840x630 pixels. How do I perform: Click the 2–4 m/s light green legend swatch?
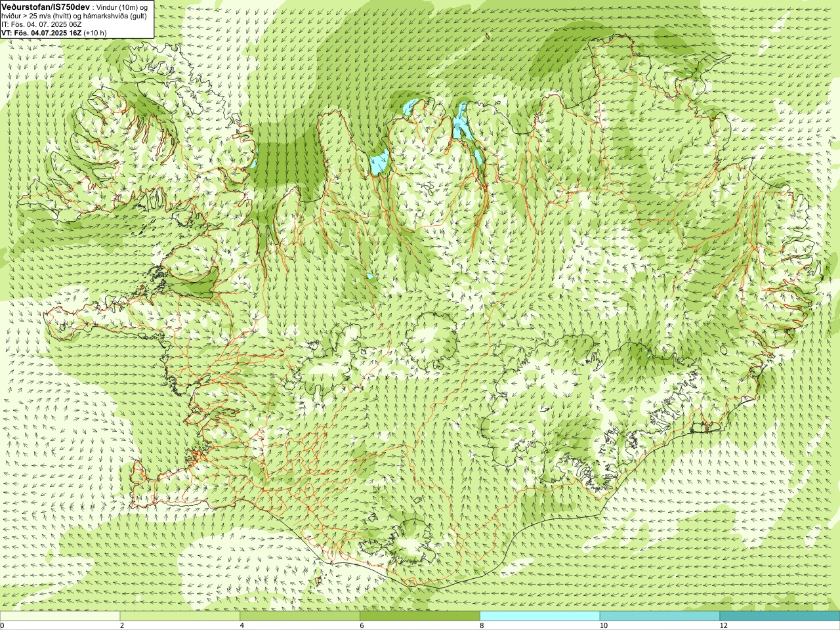tap(180, 616)
